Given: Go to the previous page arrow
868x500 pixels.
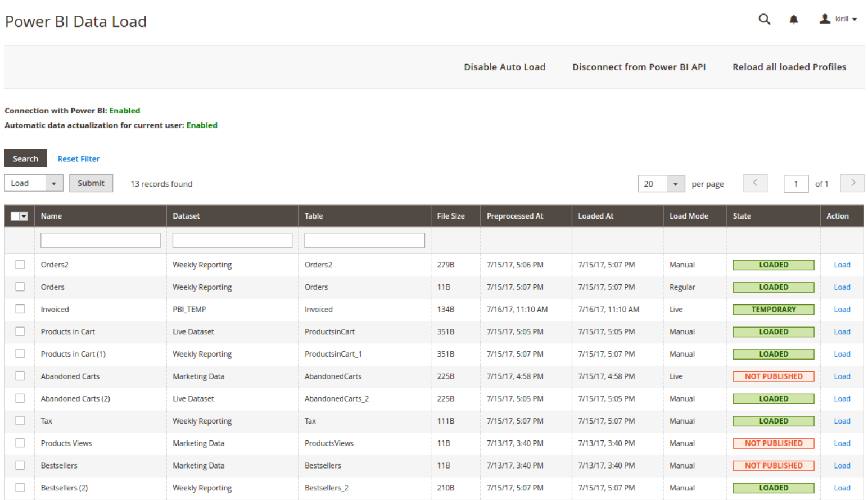Looking at the screenshot, I should tap(755, 183).
